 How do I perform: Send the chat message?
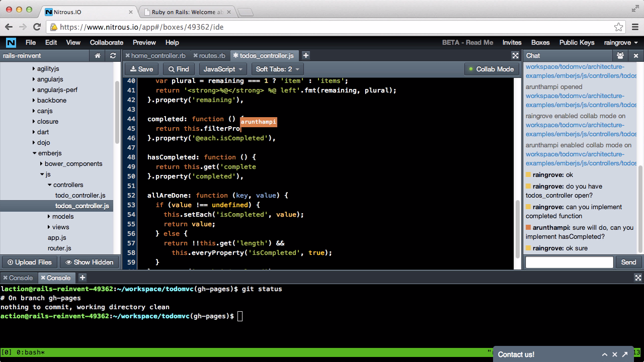pyautogui.click(x=628, y=262)
